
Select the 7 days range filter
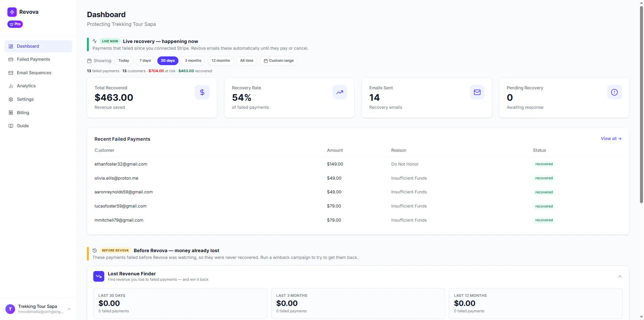point(145,61)
